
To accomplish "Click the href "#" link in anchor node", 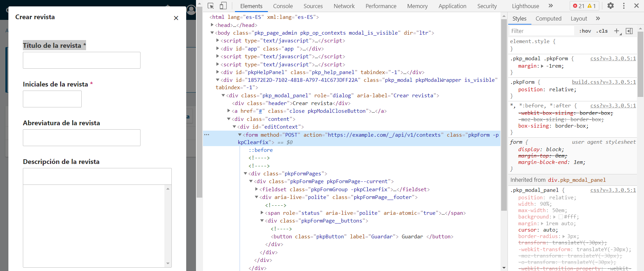I will click(260, 111).
